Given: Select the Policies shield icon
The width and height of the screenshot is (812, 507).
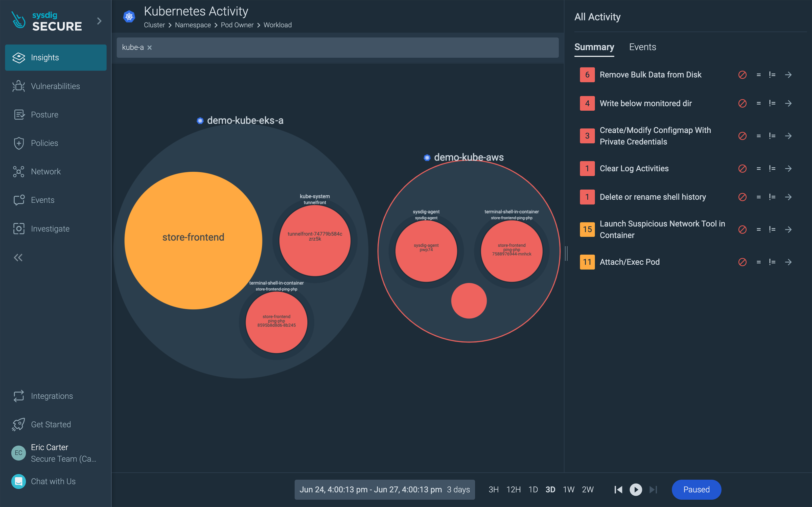Looking at the screenshot, I should (19, 143).
